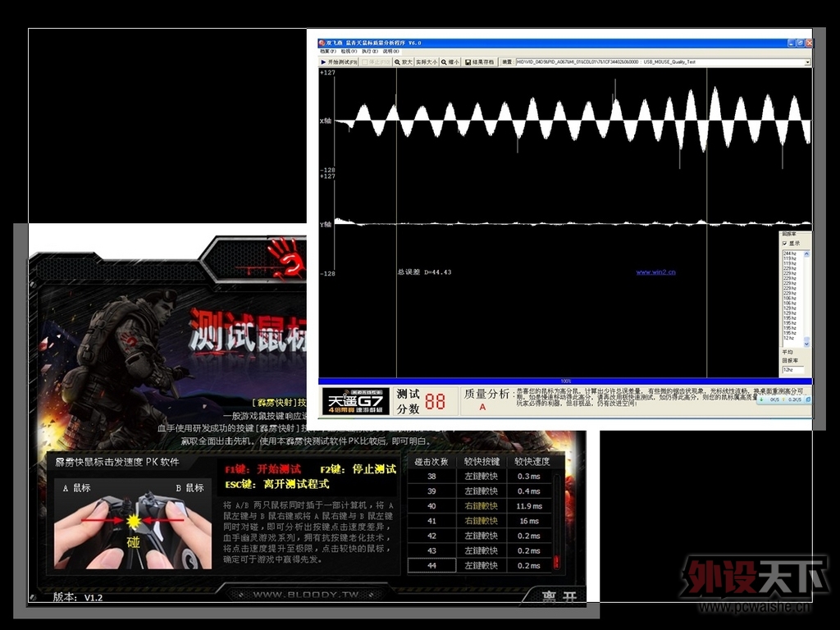Select the 244 hz entry in the list
This screenshot has width=840, height=630.
tap(792, 253)
